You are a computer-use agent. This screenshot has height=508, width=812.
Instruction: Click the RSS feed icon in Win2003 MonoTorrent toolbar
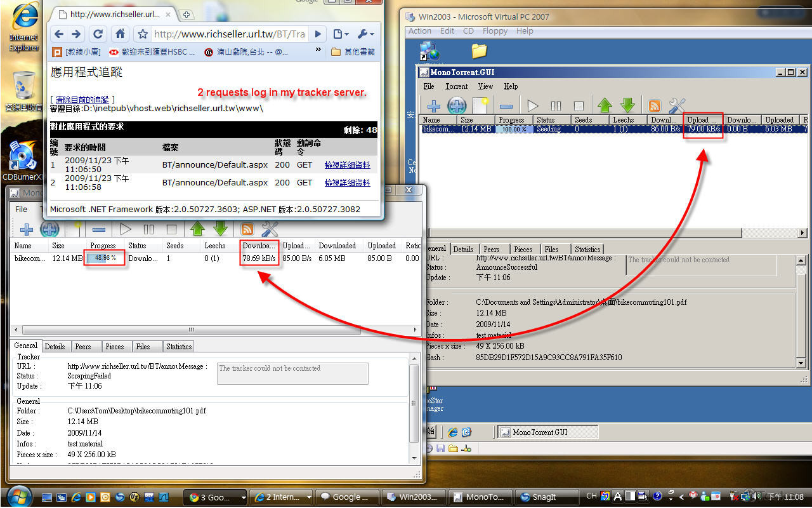[x=654, y=106]
